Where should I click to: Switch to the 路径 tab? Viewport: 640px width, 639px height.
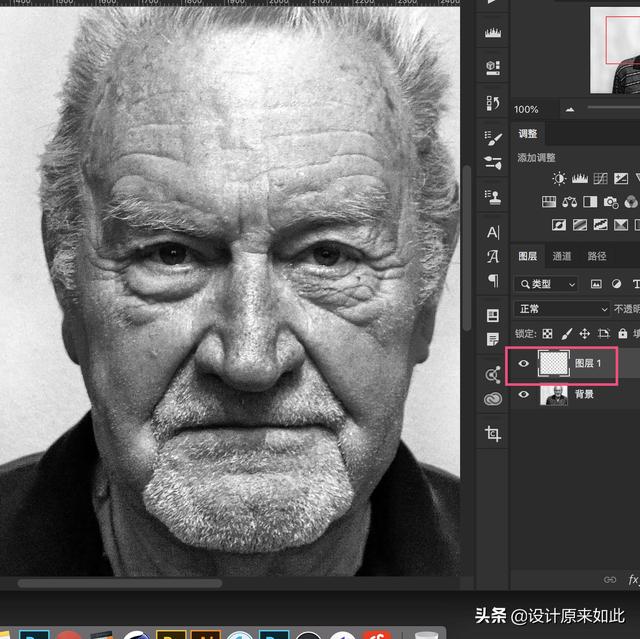[597, 256]
